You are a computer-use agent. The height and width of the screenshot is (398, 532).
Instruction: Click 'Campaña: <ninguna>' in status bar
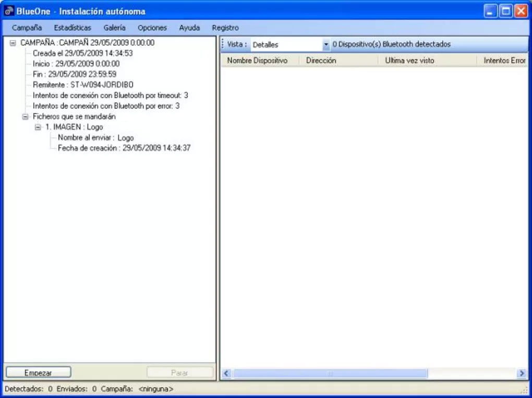pos(137,389)
